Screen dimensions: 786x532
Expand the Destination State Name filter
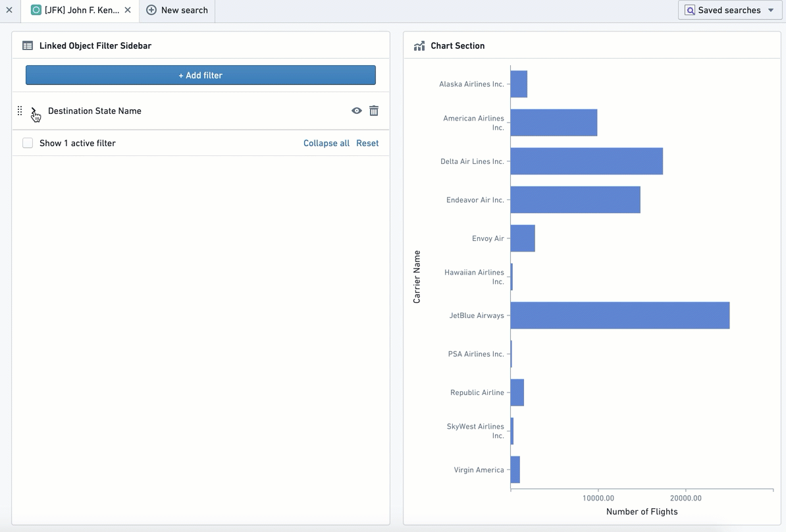click(34, 111)
